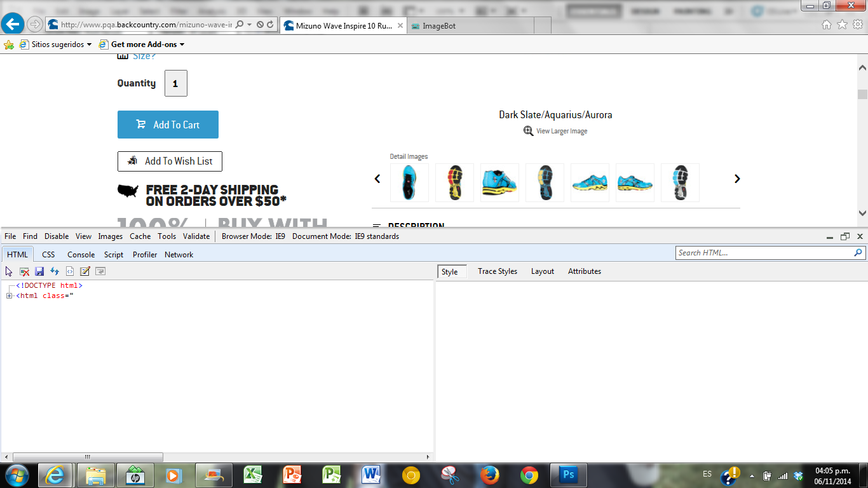Click the Add To Wish List button
The width and height of the screenshot is (868, 488).
tap(170, 161)
